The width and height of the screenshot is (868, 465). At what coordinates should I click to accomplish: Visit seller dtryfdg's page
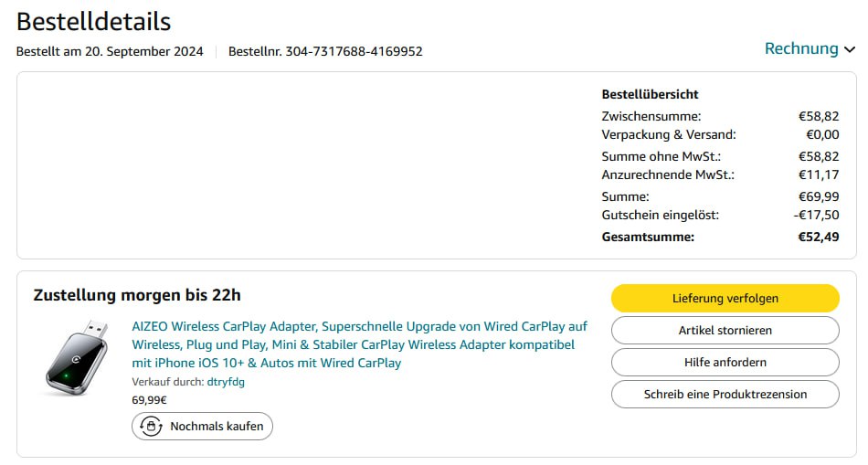pyautogui.click(x=226, y=382)
